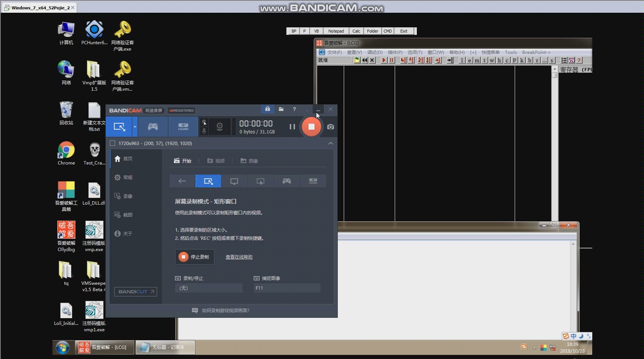This screenshot has width=644, height=359.
Task: Select Bandicam's rectangle screen recording mode
Action: (119, 127)
